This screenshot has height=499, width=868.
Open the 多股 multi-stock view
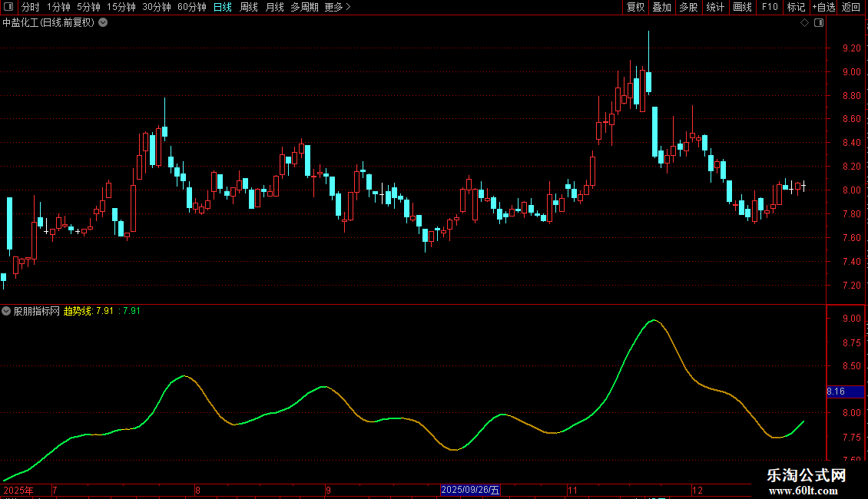pos(689,7)
